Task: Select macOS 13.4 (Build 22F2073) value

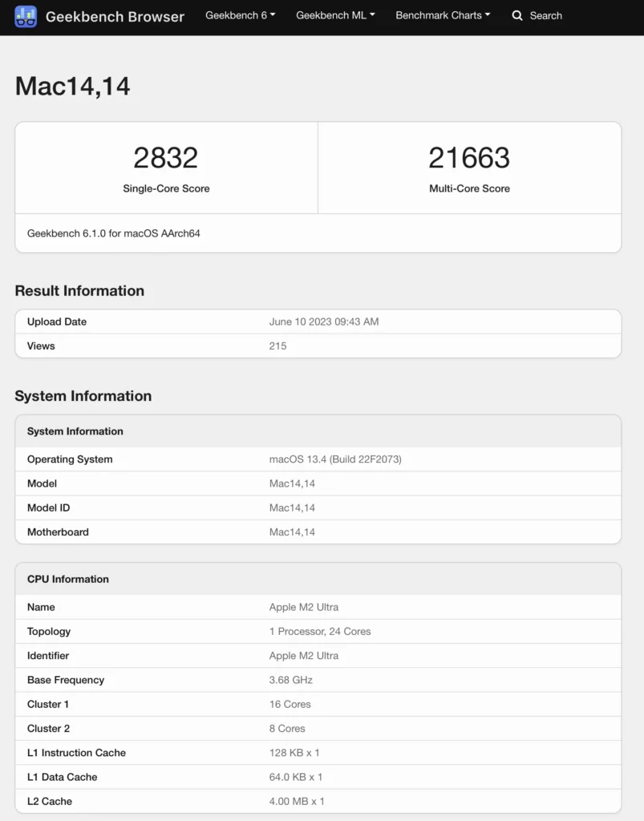Action: (x=335, y=459)
